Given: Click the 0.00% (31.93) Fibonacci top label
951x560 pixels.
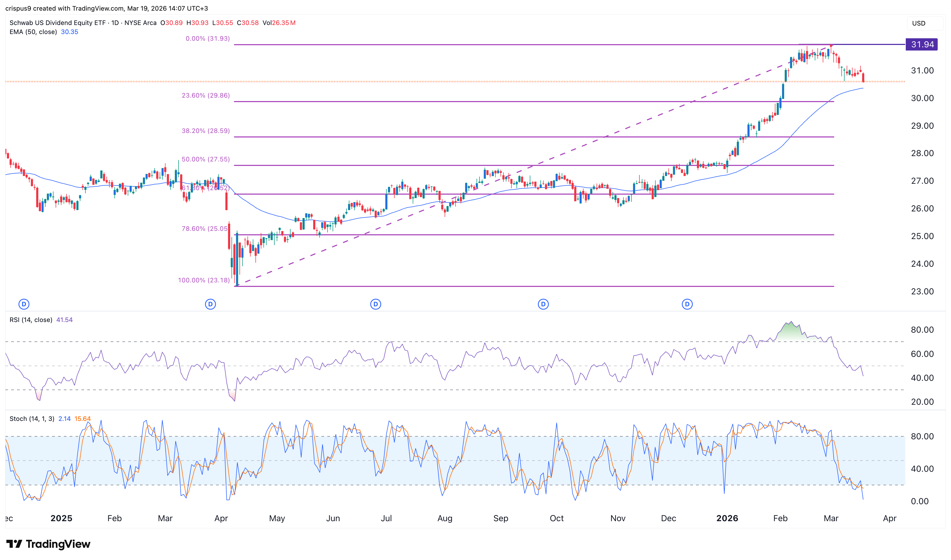Looking at the screenshot, I should [208, 39].
